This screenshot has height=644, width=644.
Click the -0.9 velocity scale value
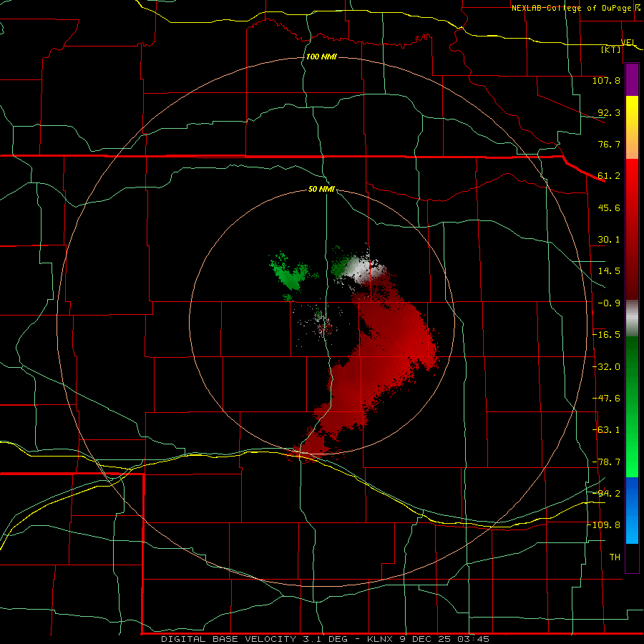[x=609, y=303]
